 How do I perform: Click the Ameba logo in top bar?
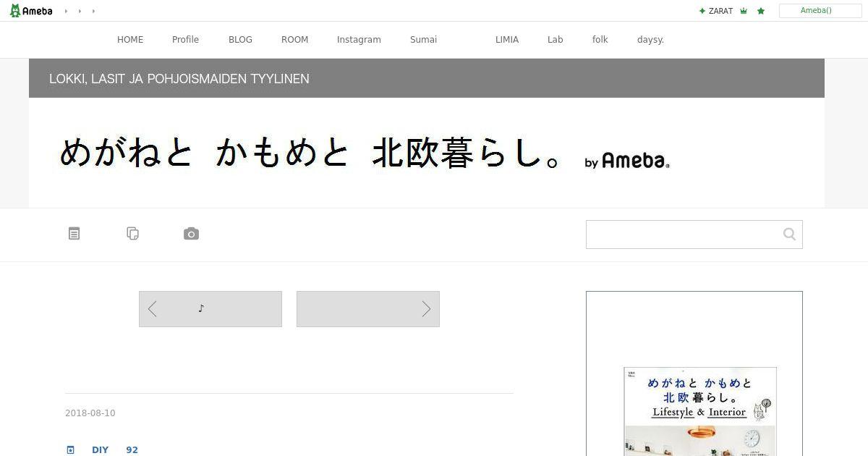[x=31, y=11]
